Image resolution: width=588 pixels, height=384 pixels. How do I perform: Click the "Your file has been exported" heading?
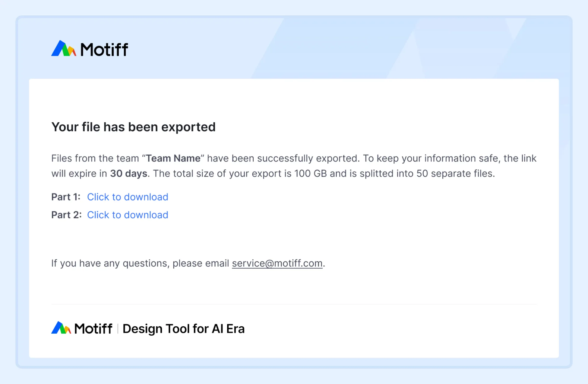(x=133, y=127)
